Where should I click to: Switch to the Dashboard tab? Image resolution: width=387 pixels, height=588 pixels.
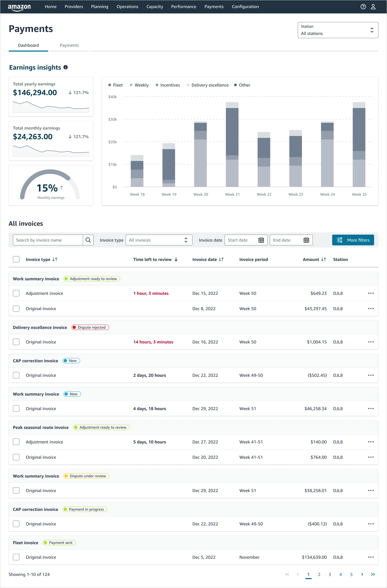pos(28,45)
